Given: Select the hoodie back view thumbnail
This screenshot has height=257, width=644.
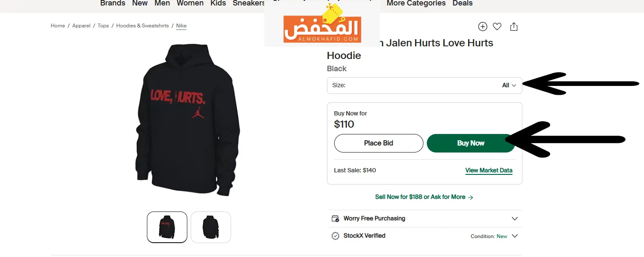Looking at the screenshot, I should click(211, 227).
